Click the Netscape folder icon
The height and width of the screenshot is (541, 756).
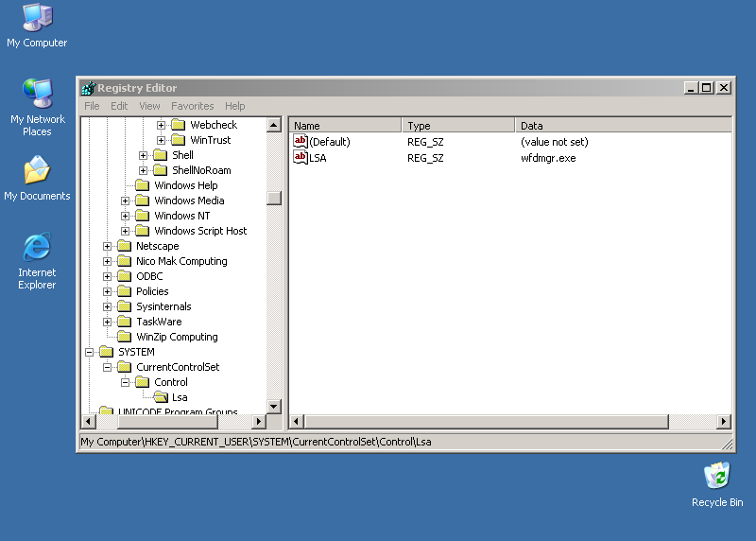point(125,246)
